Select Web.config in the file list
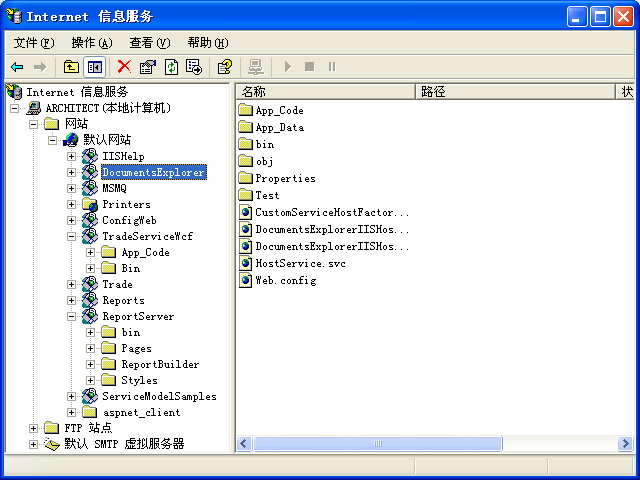This screenshot has width=640, height=480. pyautogui.click(x=285, y=281)
